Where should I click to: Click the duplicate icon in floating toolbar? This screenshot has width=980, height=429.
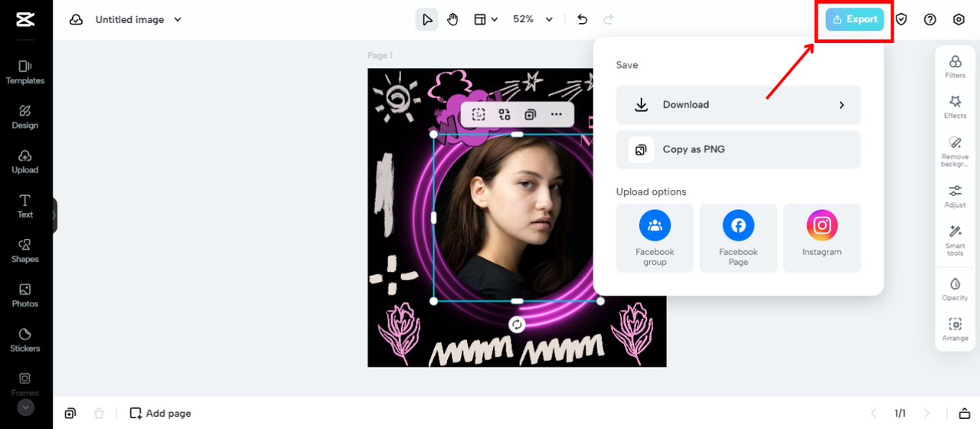click(x=530, y=115)
